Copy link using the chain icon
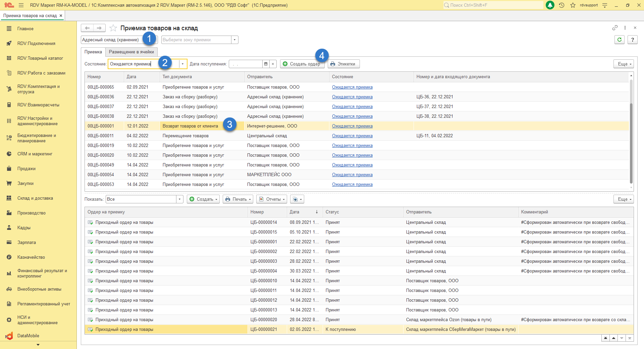This screenshot has width=644, height=349. [x=615, y=28]
